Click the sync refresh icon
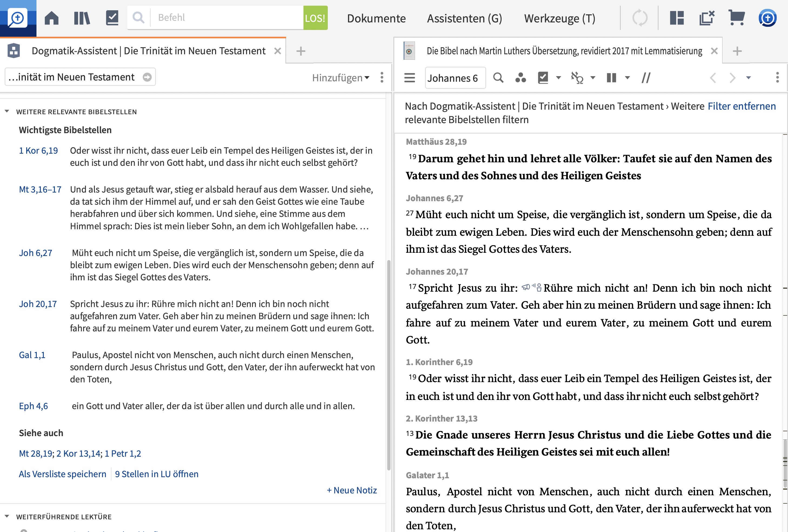788x532 pixels. (x=640, y=18)
